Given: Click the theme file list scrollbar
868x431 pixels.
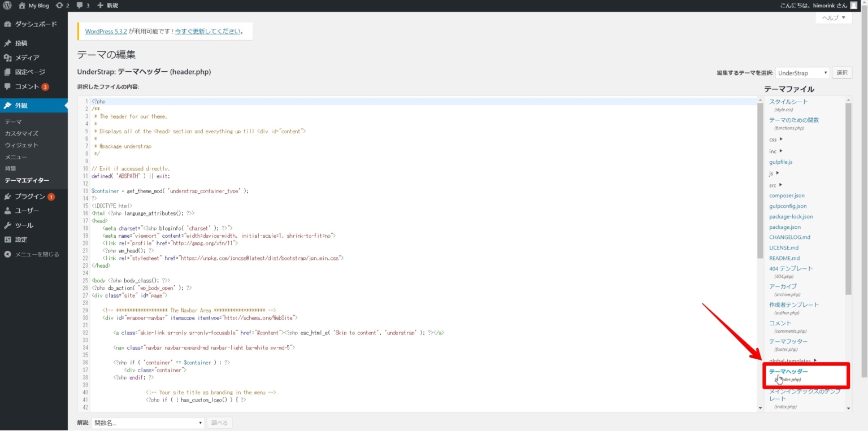Looking at the screenshot, I should [848, 198].
